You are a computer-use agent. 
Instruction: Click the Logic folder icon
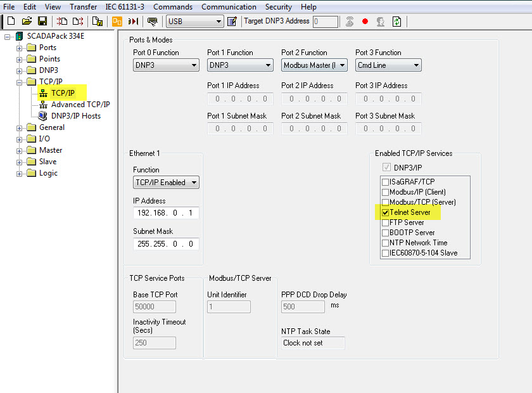point(32,173)
